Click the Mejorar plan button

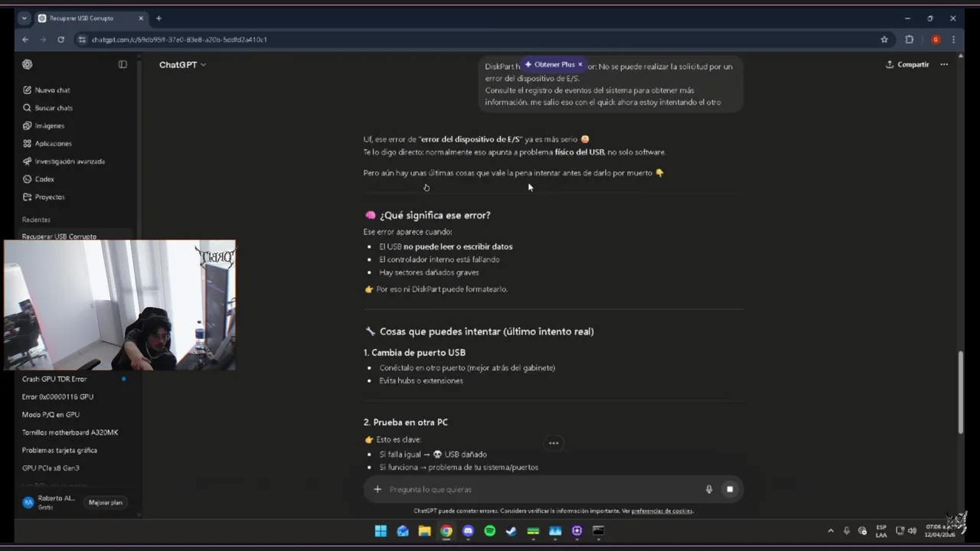click(x=106, y=503)
